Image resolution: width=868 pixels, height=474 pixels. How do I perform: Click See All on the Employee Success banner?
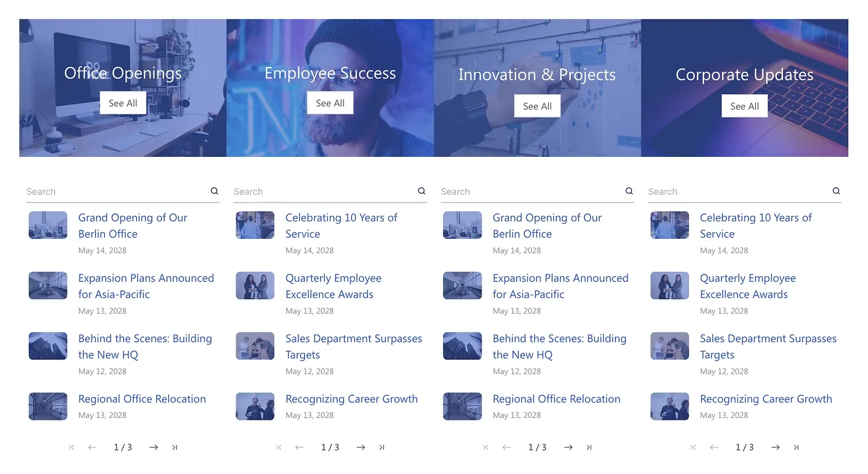click(330, 103)
